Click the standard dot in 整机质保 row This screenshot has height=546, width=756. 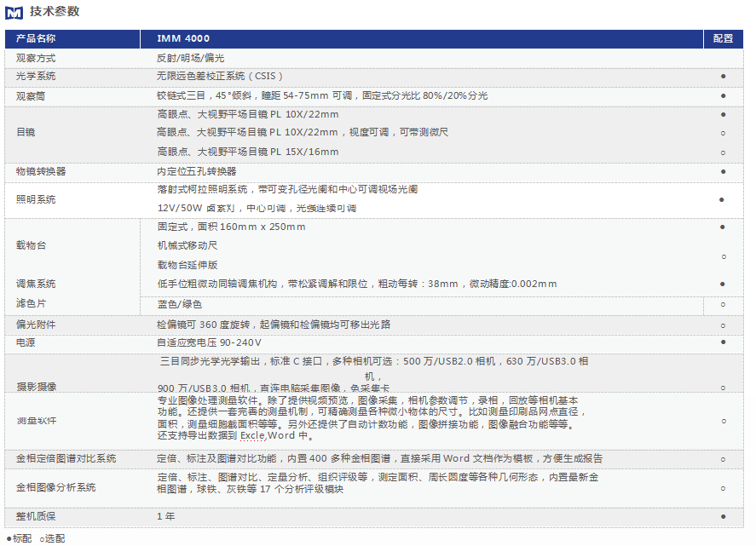pos(724,516)
